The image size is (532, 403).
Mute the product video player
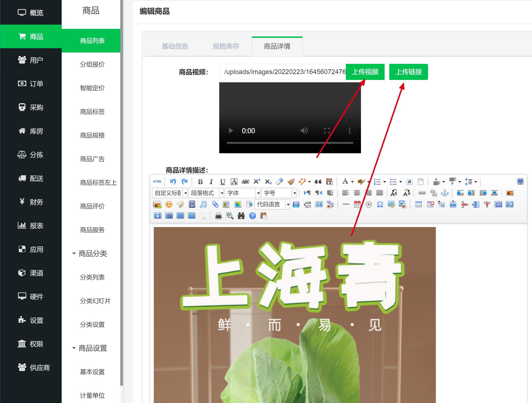pos(304,131)
